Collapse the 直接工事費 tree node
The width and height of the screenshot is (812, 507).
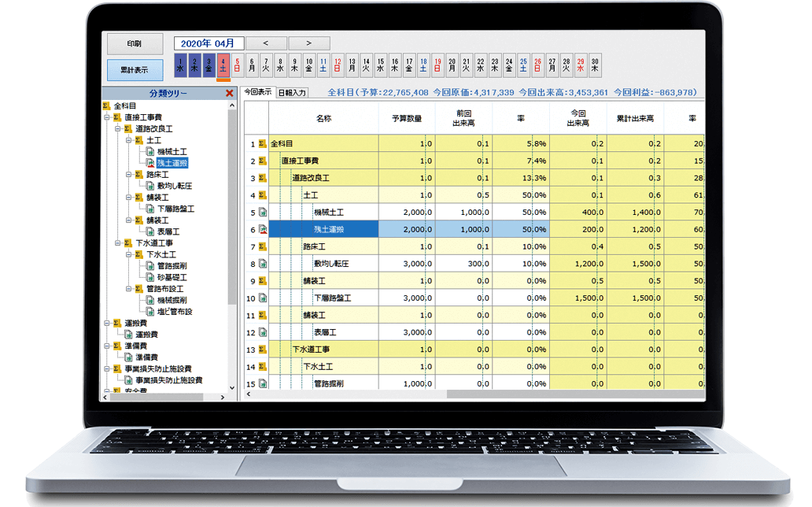pyautogui.click(x=106, y=117)
